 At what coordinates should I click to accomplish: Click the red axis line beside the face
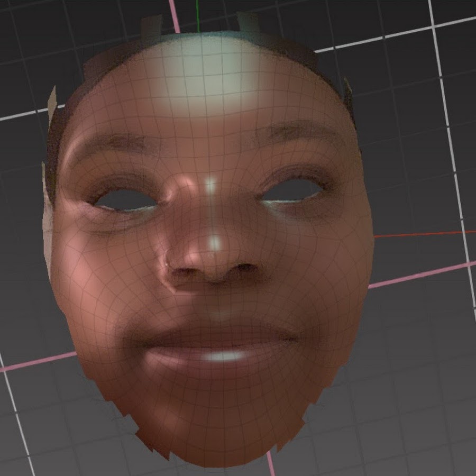point(423,233)
